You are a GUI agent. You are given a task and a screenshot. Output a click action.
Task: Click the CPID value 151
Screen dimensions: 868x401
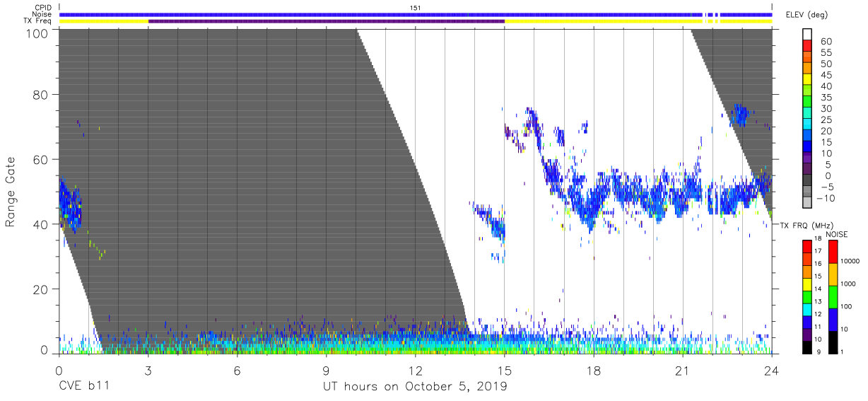pos(416,7)
